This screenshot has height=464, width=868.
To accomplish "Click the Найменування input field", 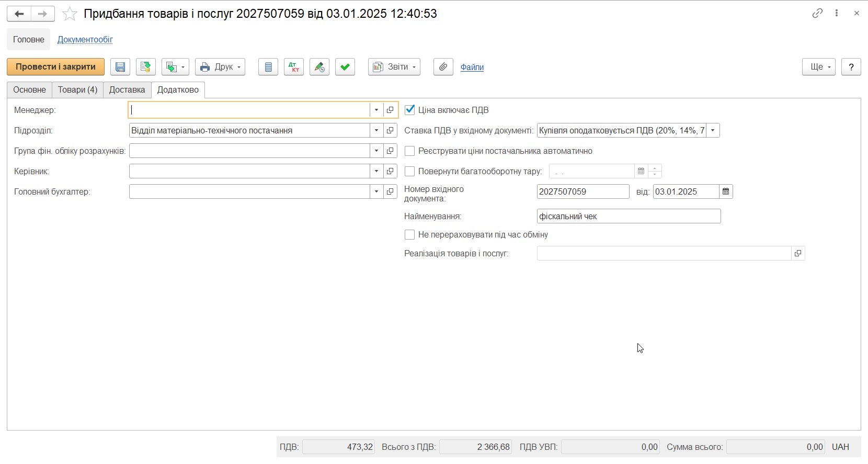I will click(x=629, y=216).
